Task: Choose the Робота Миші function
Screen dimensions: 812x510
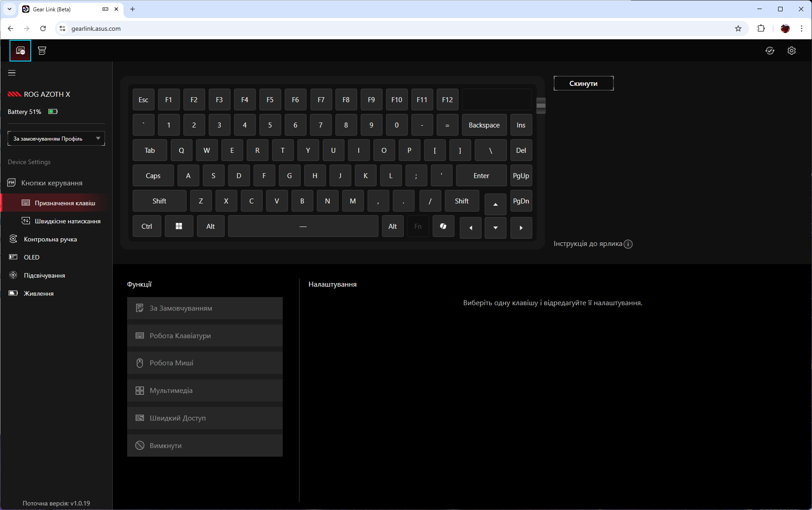Action: pyautogui.click(x=205, y=363)
